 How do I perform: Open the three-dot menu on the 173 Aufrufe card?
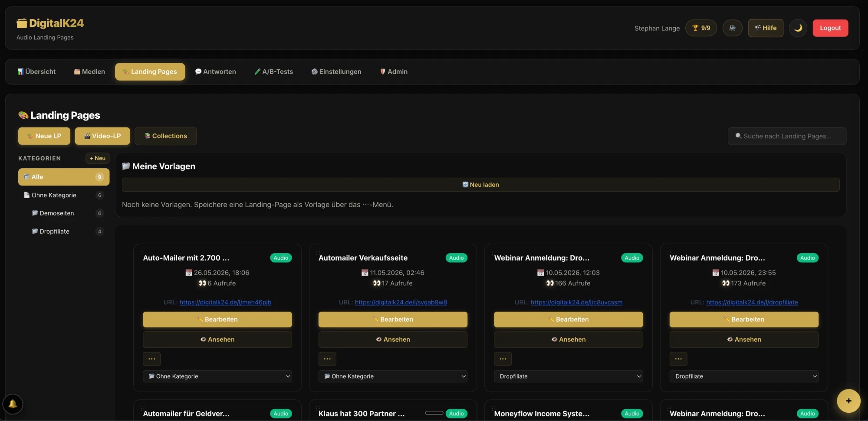coord(678,359)
